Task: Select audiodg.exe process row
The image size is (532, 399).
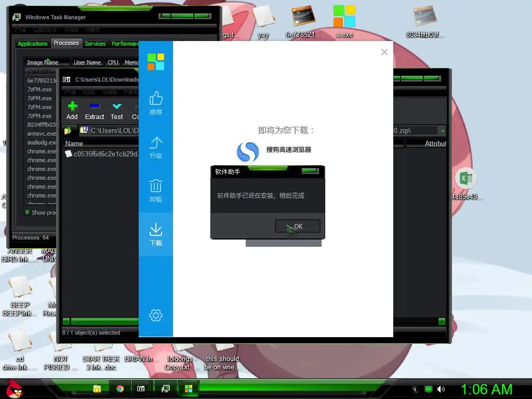Action: (x=41, y=142)
